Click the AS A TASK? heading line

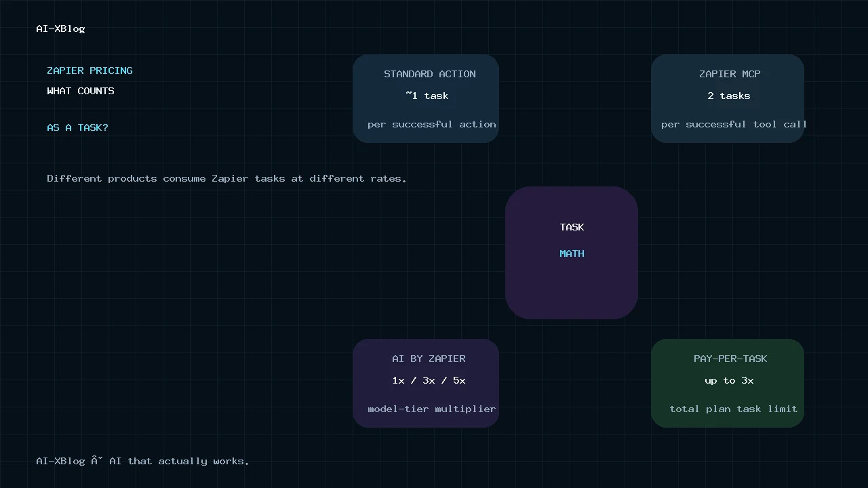(x=77, y=127)
